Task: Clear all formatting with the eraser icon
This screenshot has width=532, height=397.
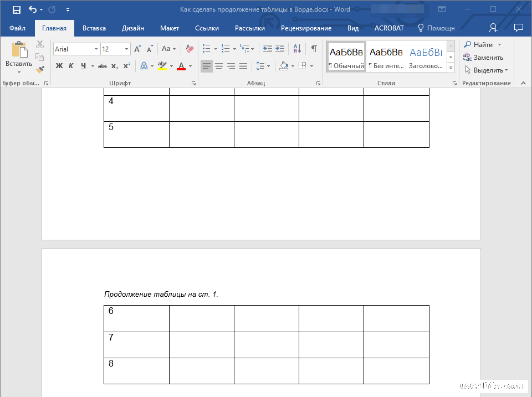Action: 190,49
